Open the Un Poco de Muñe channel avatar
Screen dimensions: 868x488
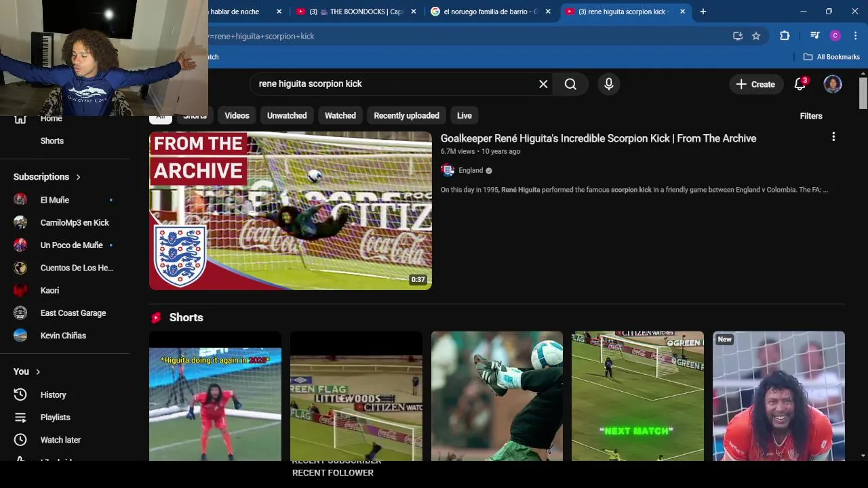[20, 245]
